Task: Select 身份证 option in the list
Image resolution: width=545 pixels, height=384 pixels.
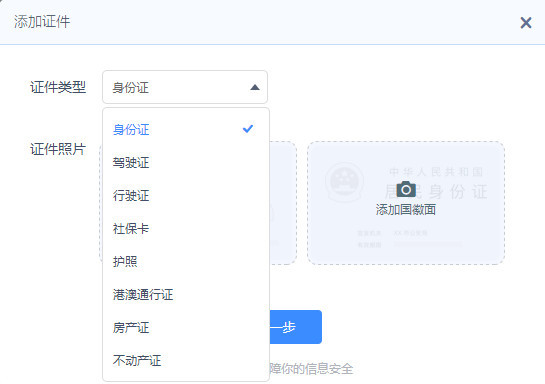Action: tap(185, 130)
